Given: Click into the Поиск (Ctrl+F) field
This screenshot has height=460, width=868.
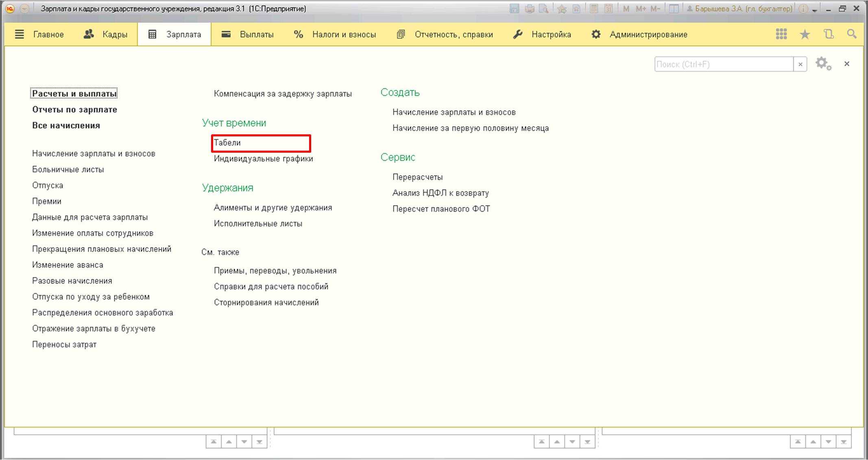Looking at the screenshot, I should [724, 64].
